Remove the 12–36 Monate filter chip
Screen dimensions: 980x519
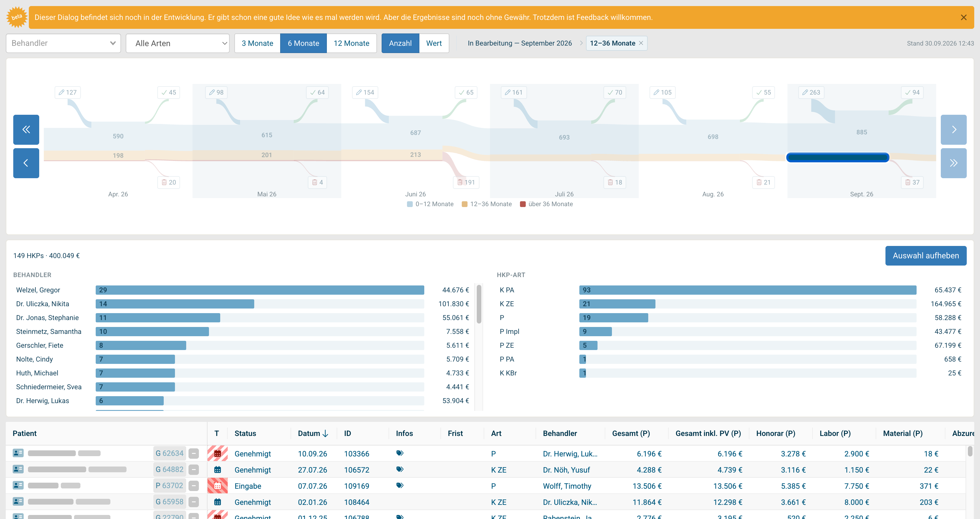641,43
